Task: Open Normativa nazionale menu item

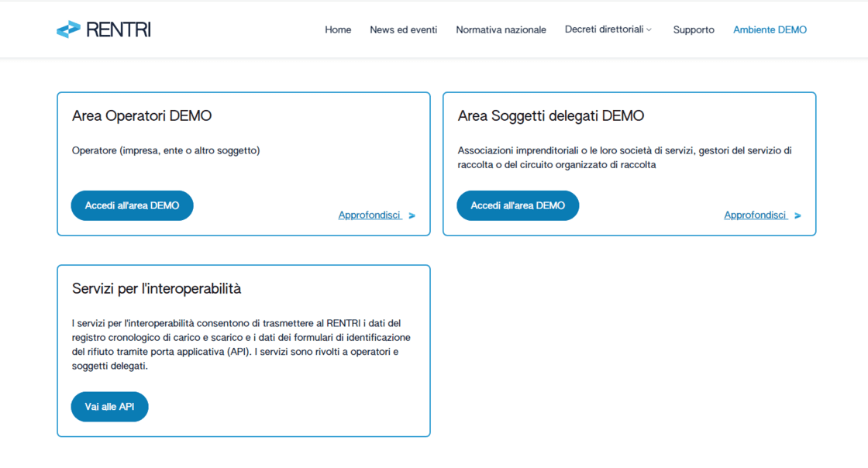Action: tap(501, 30)
